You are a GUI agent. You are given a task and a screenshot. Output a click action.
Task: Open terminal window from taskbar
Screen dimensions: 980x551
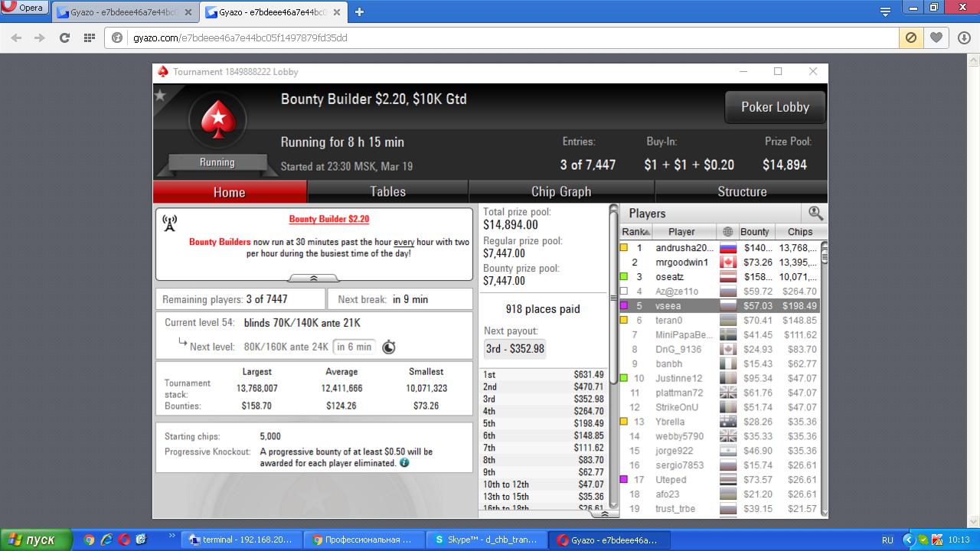click(x=241, y=540)
